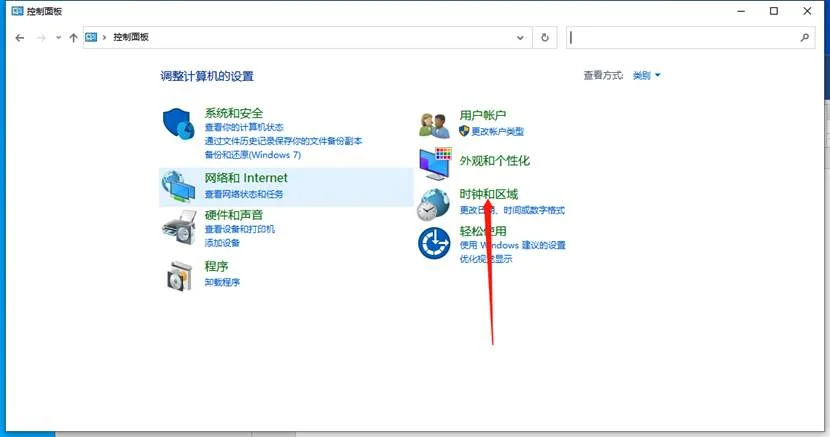Open the Programs disc box icon
830x437 pixels.
point(179,276)
